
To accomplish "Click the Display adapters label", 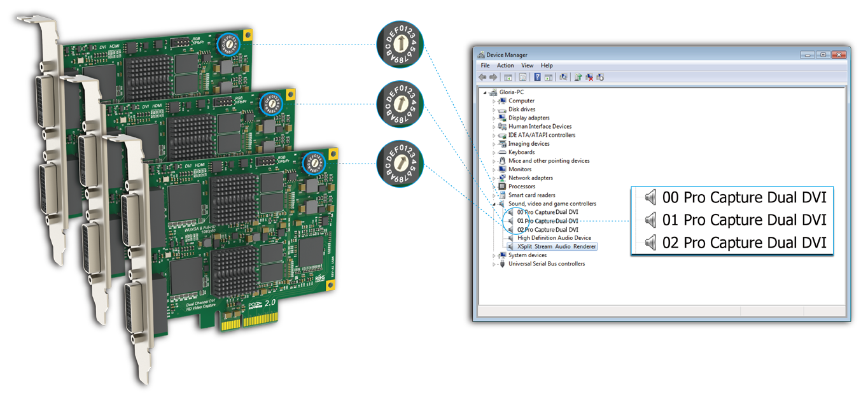I will [529, 118].
